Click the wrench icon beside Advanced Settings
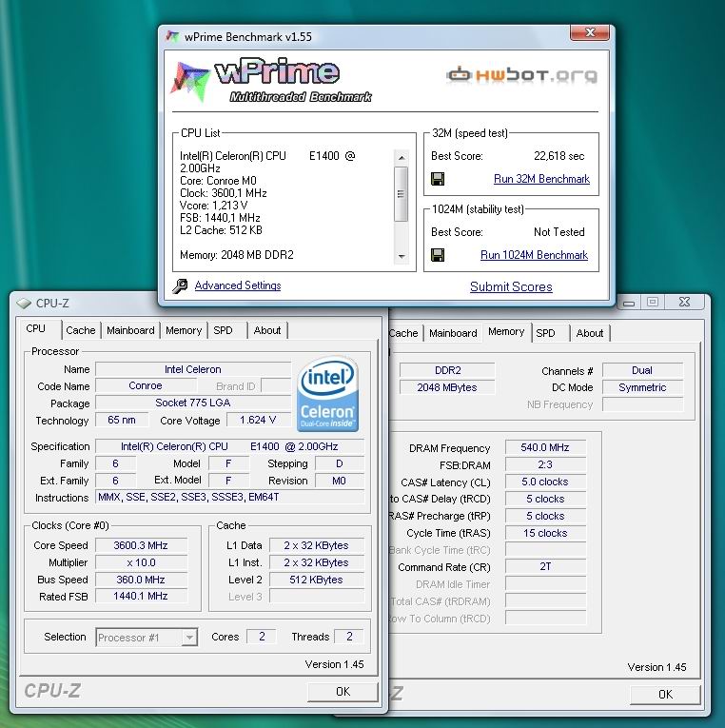 180,286
